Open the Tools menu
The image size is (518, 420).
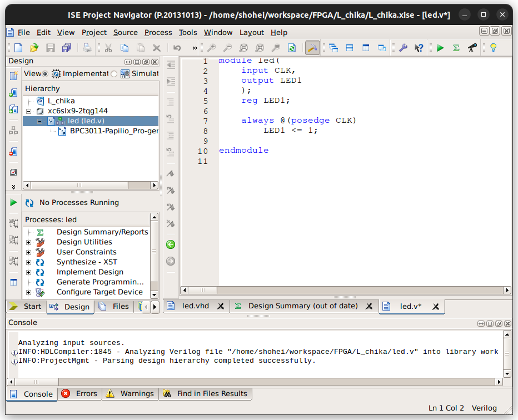click(188, 32)
